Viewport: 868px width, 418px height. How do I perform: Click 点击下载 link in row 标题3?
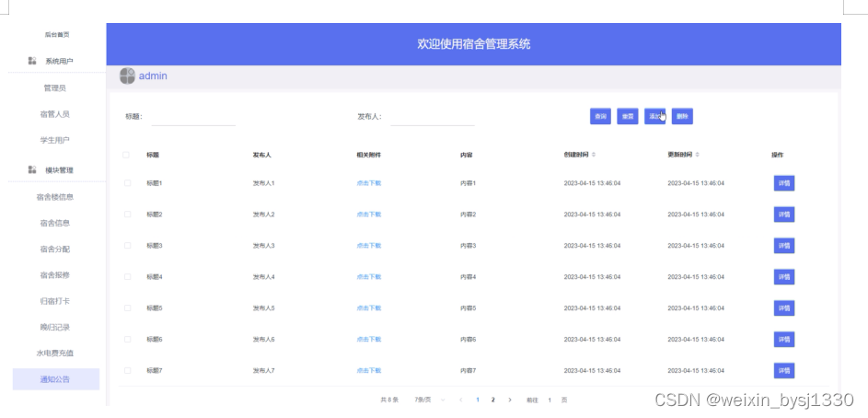(369, 245)
